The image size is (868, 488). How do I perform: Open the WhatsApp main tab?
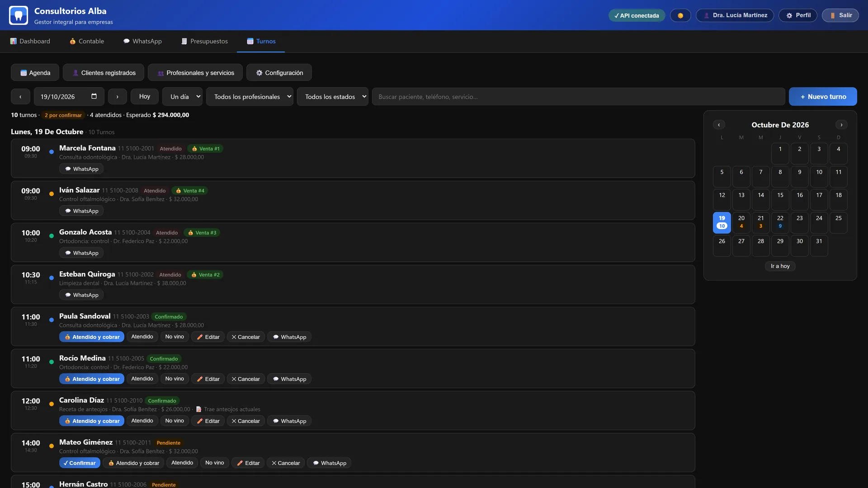(x=142, y=41)
